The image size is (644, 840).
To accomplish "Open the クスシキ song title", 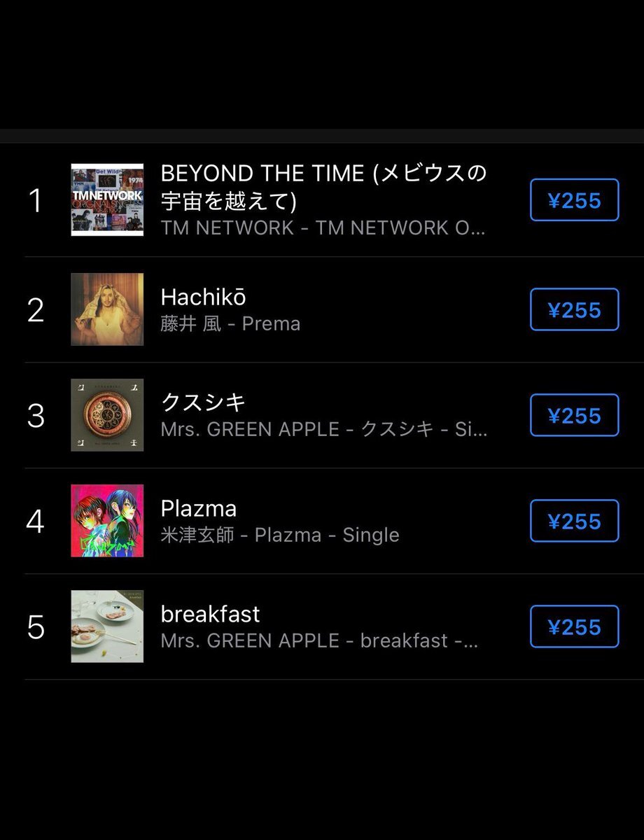I will click(204, 402).
